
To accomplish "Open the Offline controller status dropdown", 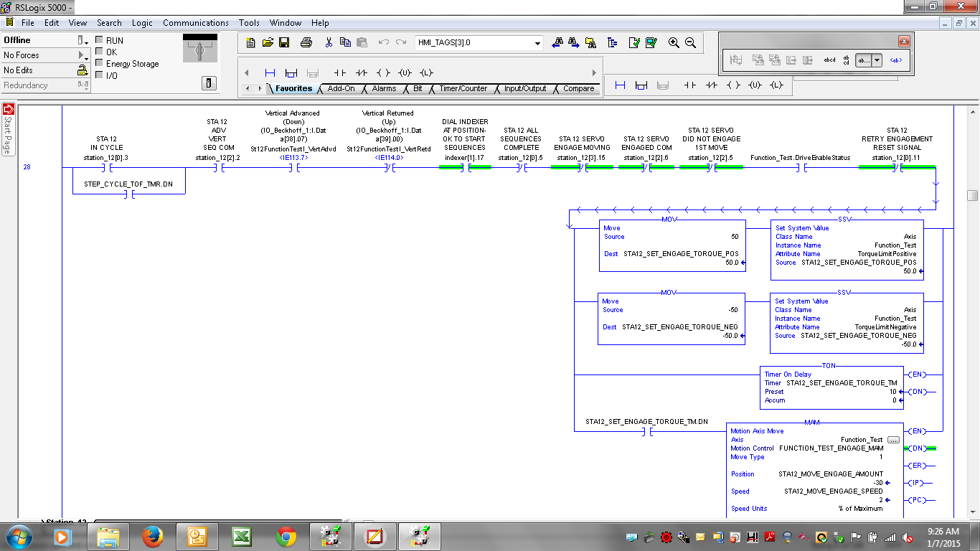I will [83, 40].
